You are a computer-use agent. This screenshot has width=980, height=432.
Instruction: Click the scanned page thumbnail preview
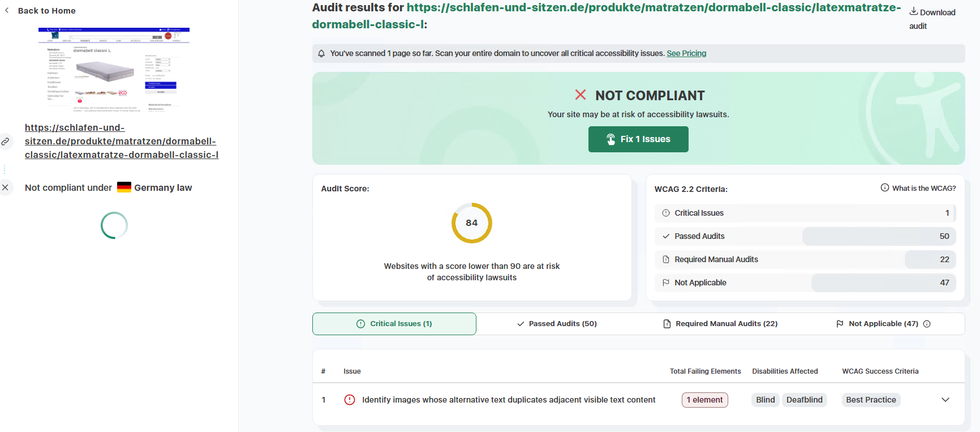pos(114,69)
